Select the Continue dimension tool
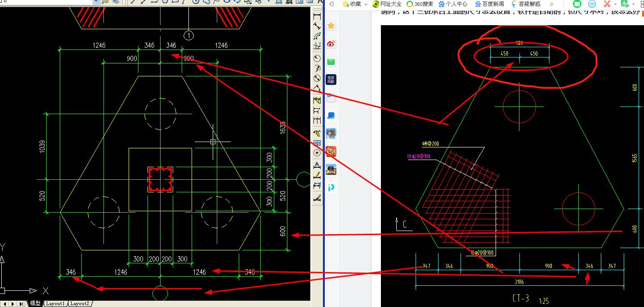 coord(317,120)
